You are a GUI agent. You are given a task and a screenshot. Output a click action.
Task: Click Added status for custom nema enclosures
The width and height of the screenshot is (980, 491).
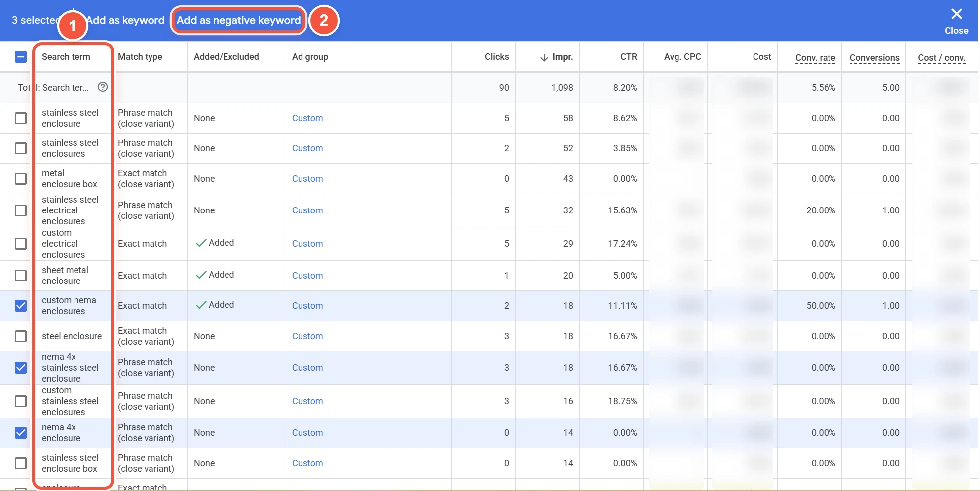pyautogui.click(x=215, y=305)
